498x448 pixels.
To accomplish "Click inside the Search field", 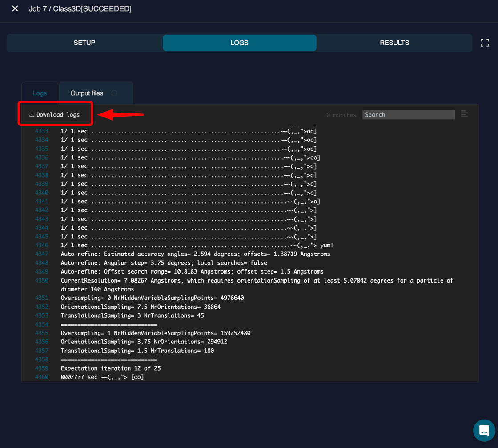I will point(408,114).
